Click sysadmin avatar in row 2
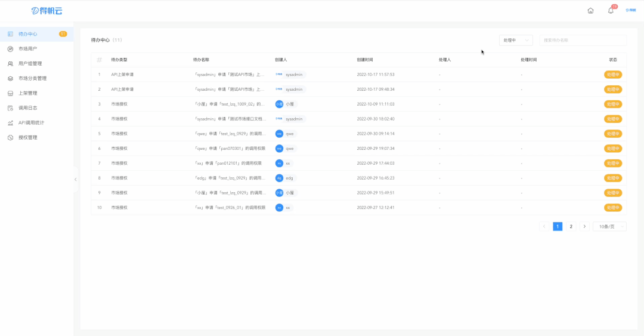This screenshot has width=644, height=336. [279, 90]
